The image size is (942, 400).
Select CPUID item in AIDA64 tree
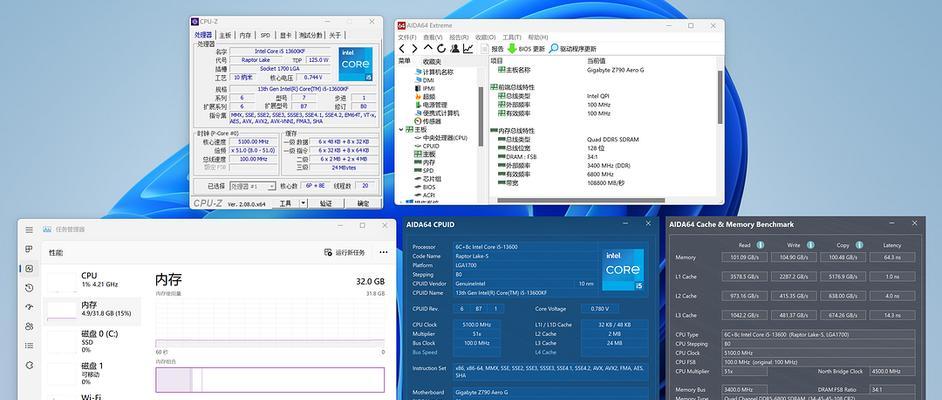point(427,146)
